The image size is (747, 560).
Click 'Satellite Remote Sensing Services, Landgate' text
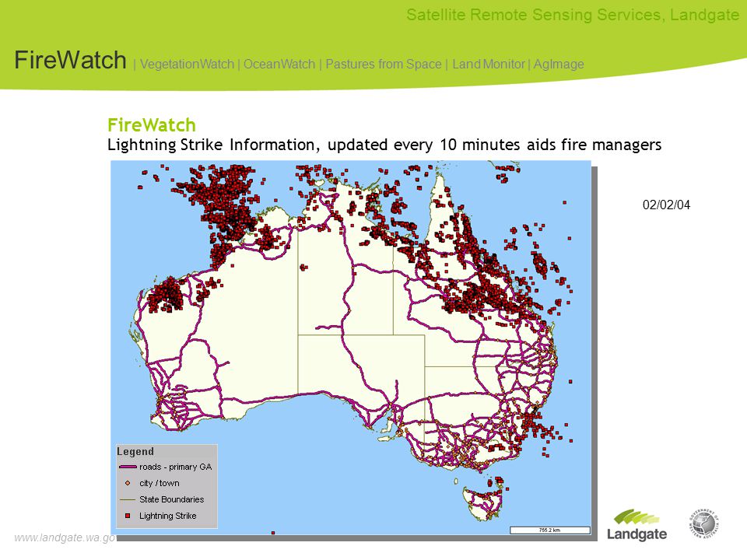573,15
